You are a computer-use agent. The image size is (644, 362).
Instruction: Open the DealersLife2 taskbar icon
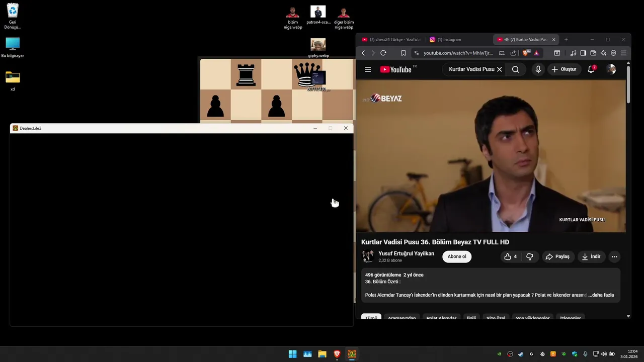coord(352,354)
